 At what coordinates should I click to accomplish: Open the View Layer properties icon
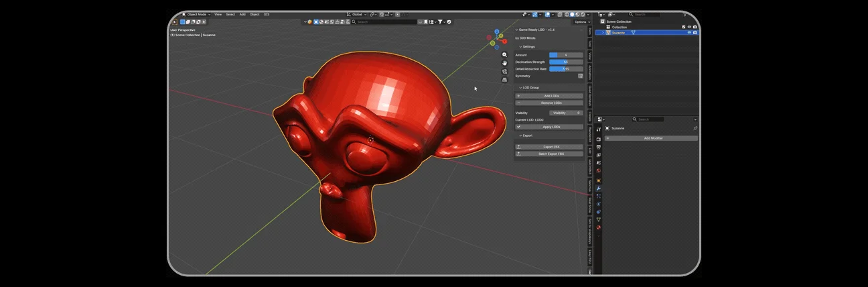(598, 155)
